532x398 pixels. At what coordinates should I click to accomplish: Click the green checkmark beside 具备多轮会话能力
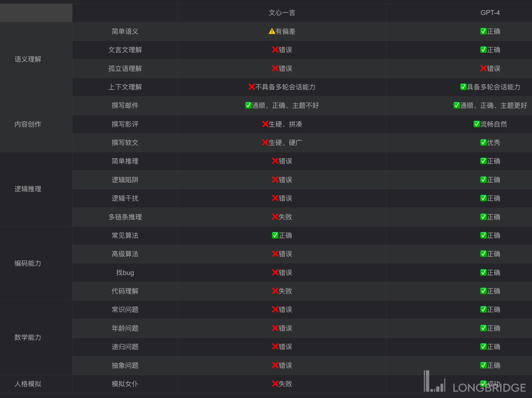point(463,87)
